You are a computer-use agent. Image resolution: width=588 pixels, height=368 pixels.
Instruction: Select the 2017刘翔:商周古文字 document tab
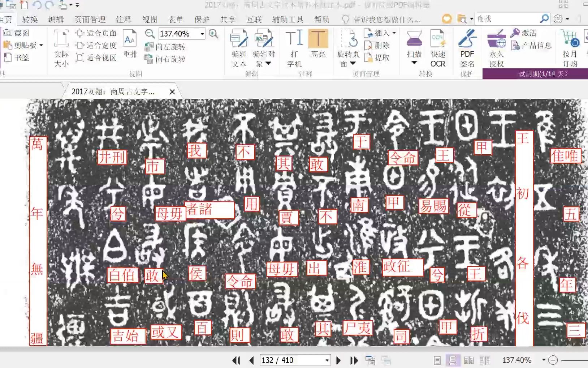[x=113, y=92]
